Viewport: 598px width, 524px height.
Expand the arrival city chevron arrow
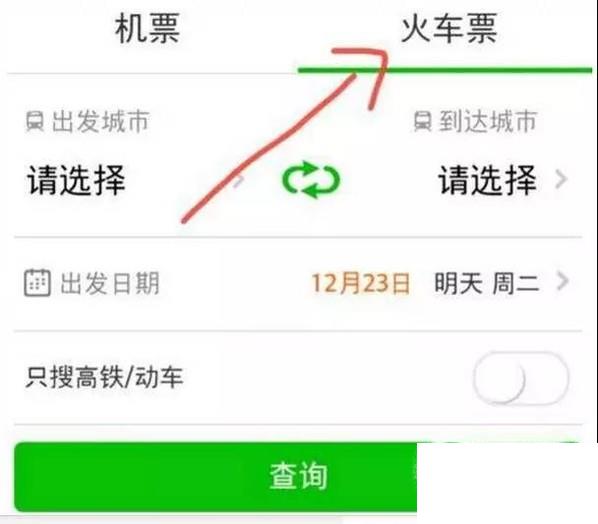click(x=561, y=179)
